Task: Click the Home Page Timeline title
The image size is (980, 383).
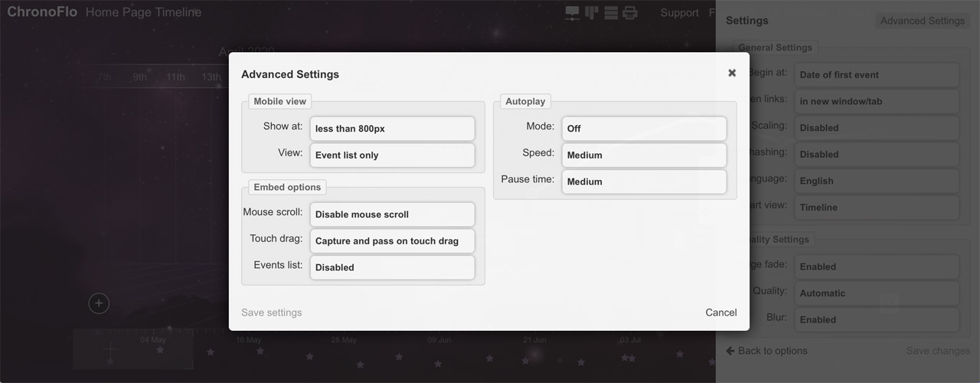Action: (144, 12)
